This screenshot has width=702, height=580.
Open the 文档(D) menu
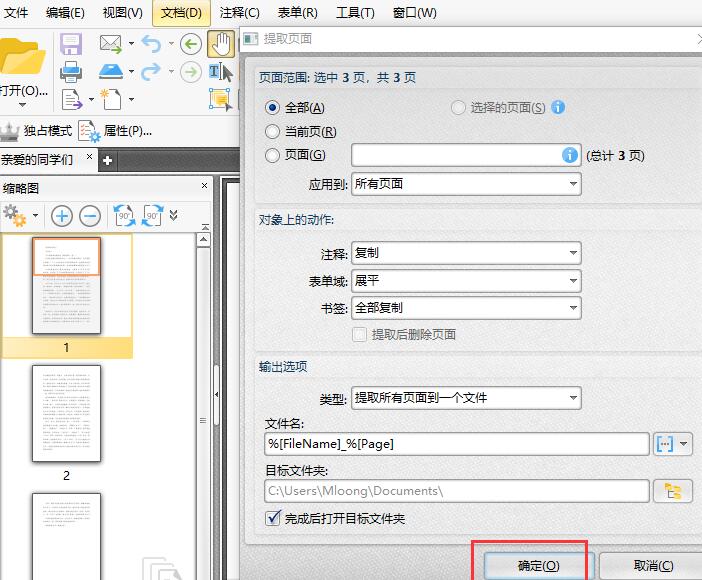(x=181, y=13)
